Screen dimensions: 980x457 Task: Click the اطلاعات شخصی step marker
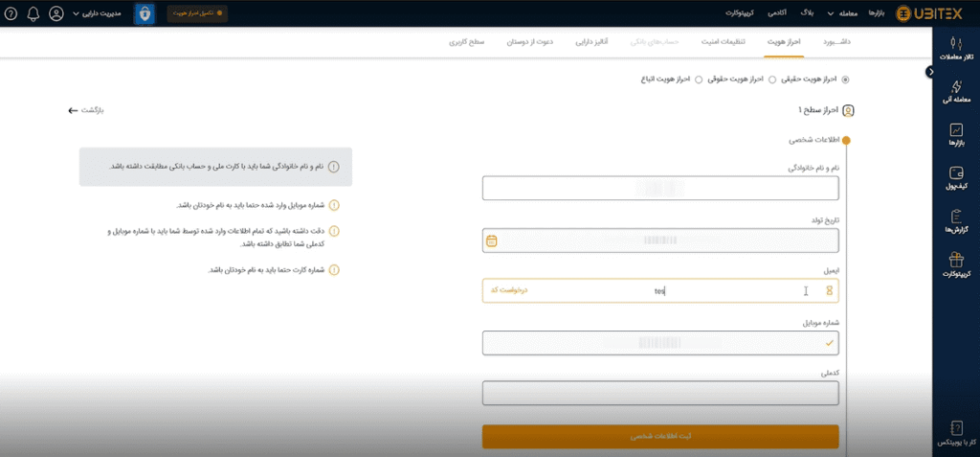click(845, 141)
